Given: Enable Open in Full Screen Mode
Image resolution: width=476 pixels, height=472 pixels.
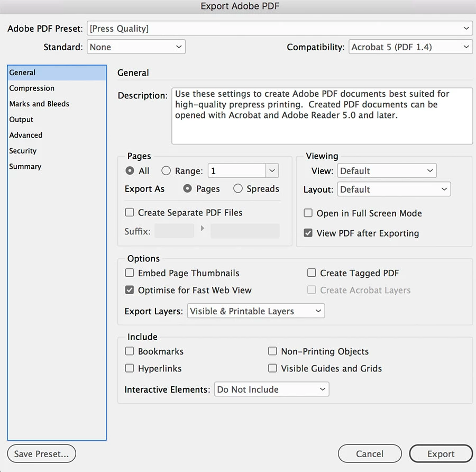Looking at the screenshot, I should (308, 213).
